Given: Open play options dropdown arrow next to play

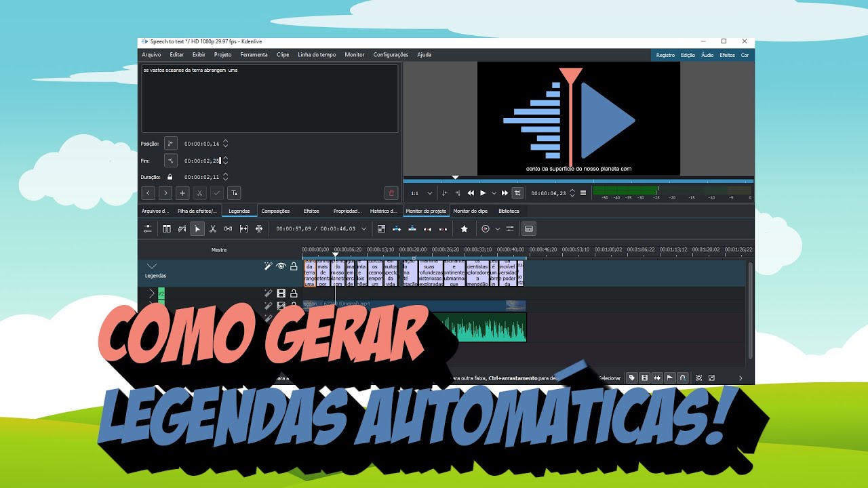Looking at the screenshot, I should coord(494,193).
